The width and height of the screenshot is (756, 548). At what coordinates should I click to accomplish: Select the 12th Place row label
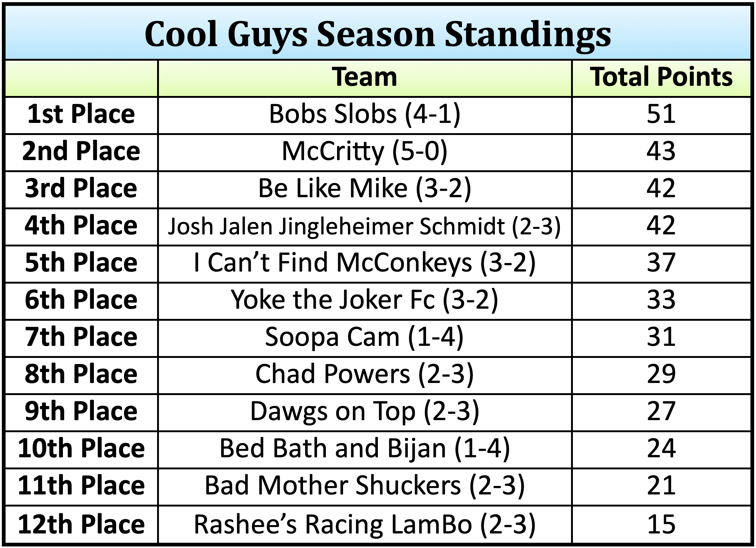pos(81,525)
